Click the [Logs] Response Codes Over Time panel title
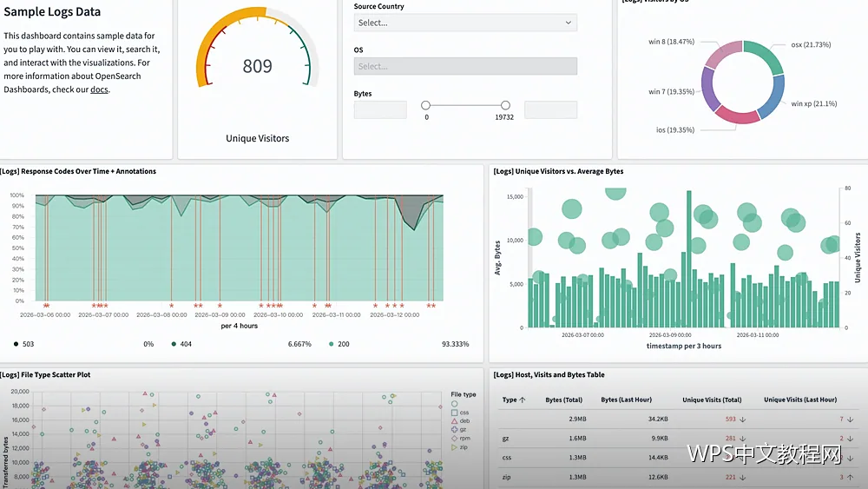This screenshot has height=489, width=868. [78, 172]
